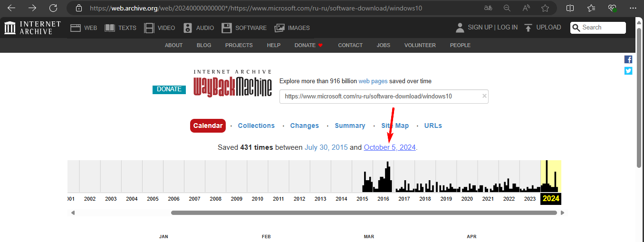644x242 pixels.
Task: Open the PROJECTS link
Action: pos(239,45)
